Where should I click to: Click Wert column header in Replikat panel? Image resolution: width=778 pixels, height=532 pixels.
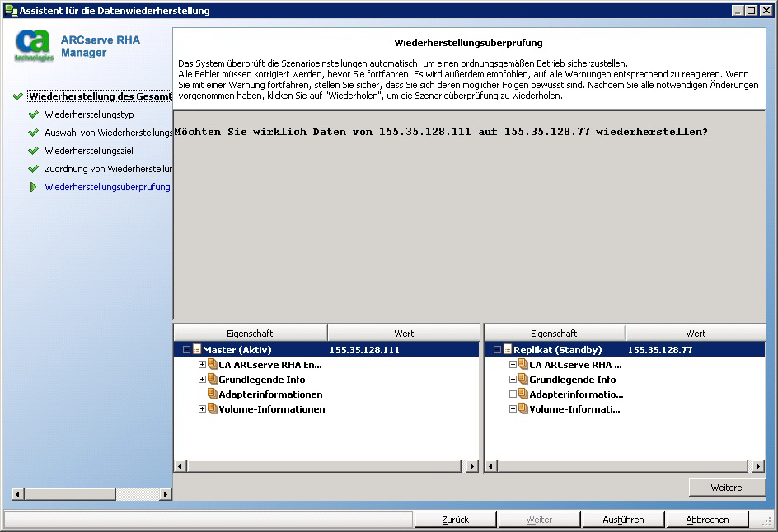(x=696, y=334)
